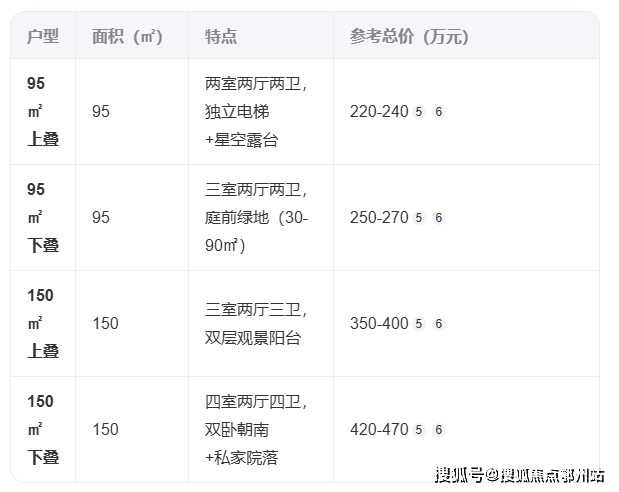Click the 95㎡下叠 unit type cell
Screen dimensions: 619x492
coord(43,218)
